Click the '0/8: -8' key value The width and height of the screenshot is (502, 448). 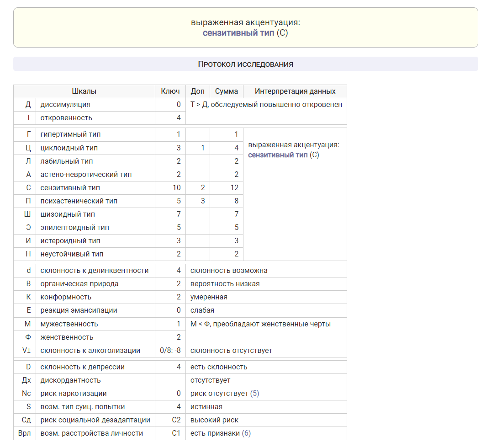(170, 351)
